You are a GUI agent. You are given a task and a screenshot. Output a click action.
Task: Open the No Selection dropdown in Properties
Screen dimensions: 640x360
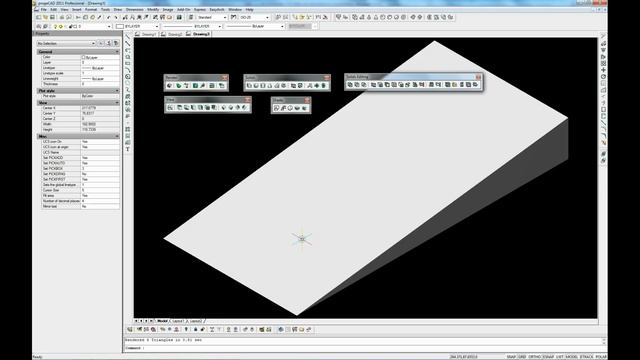point(66,43)
